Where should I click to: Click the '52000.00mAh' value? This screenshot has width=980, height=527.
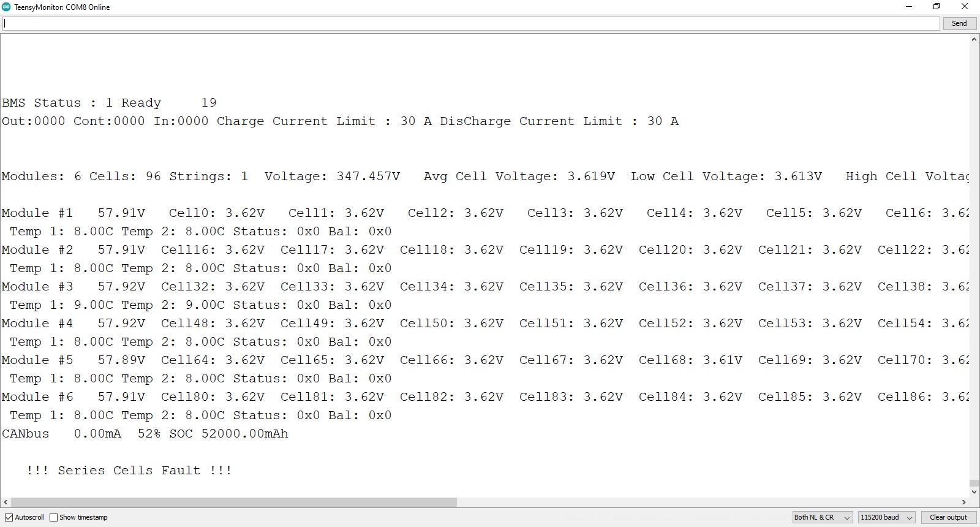tap(244, 434)
